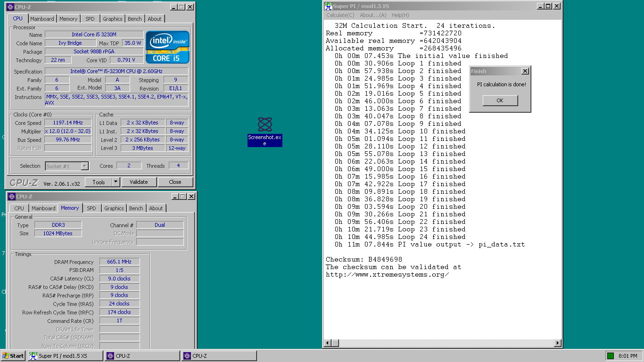Image resolution: width=644 pixels, height=362 pixels.
Task: Click the xtremesystems.org URL text
Action: tap(388, 274)
